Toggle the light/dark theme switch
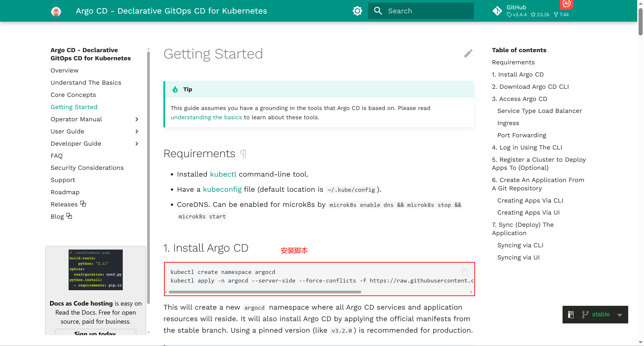Screen dimensions: 644x346 click(x=357, y=11)
